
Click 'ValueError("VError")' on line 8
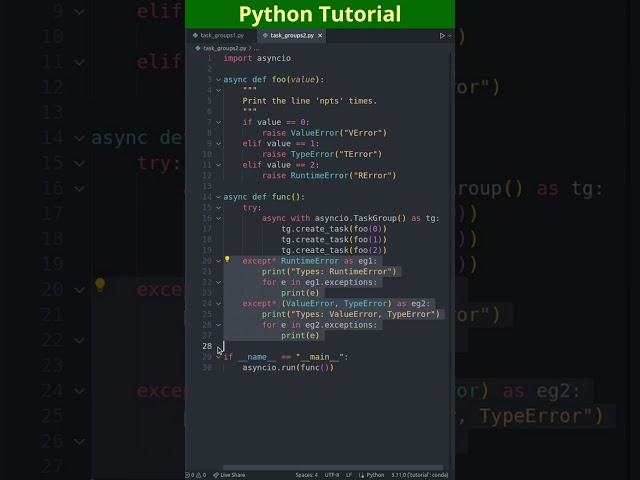[338, 133]
